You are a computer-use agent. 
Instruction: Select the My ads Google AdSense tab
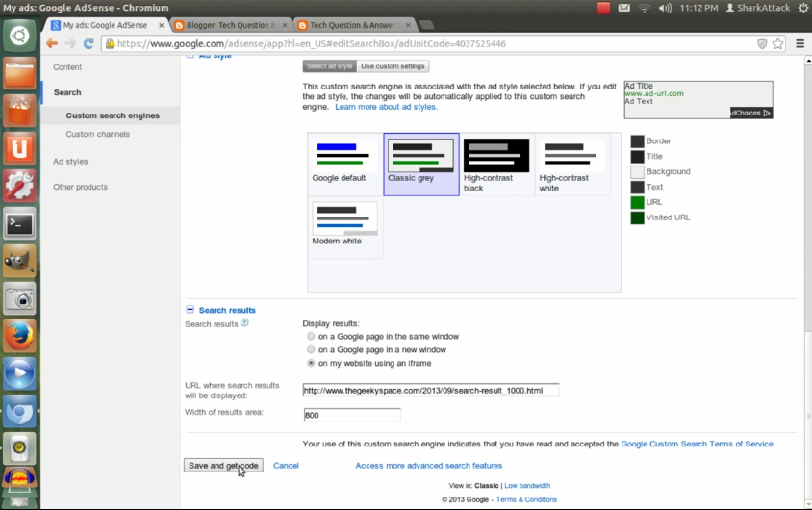pos(106,25)
